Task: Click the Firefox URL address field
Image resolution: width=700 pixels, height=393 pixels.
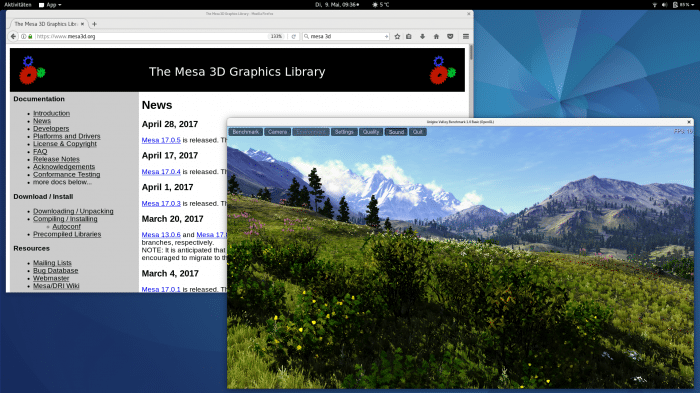Action: tap(152, 37)
